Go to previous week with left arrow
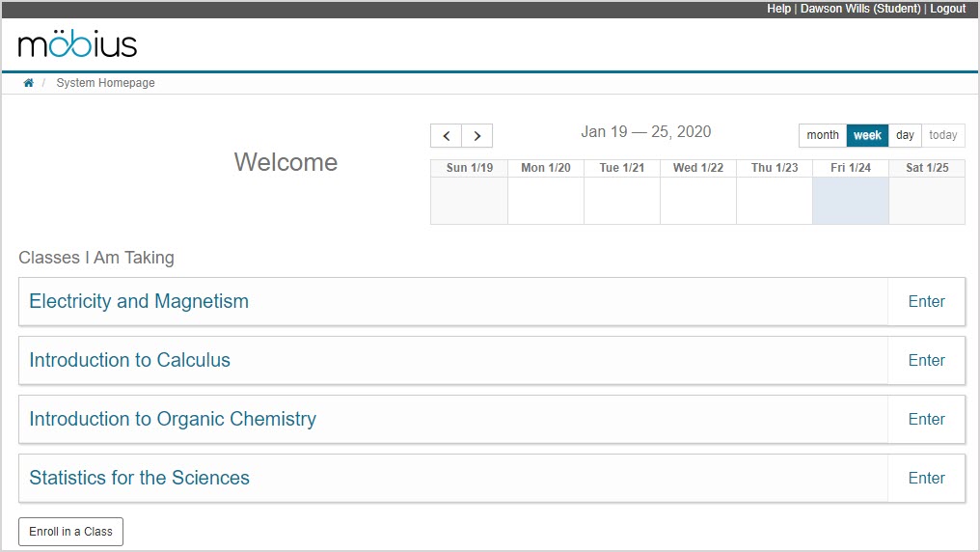 (x=446, y=136)
